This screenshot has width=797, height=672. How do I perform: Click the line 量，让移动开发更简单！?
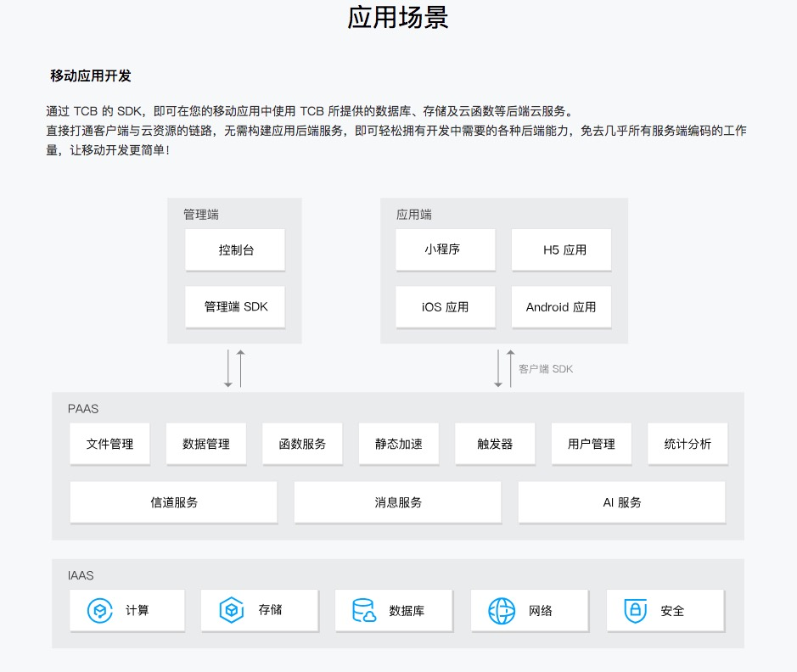(109, 150)
